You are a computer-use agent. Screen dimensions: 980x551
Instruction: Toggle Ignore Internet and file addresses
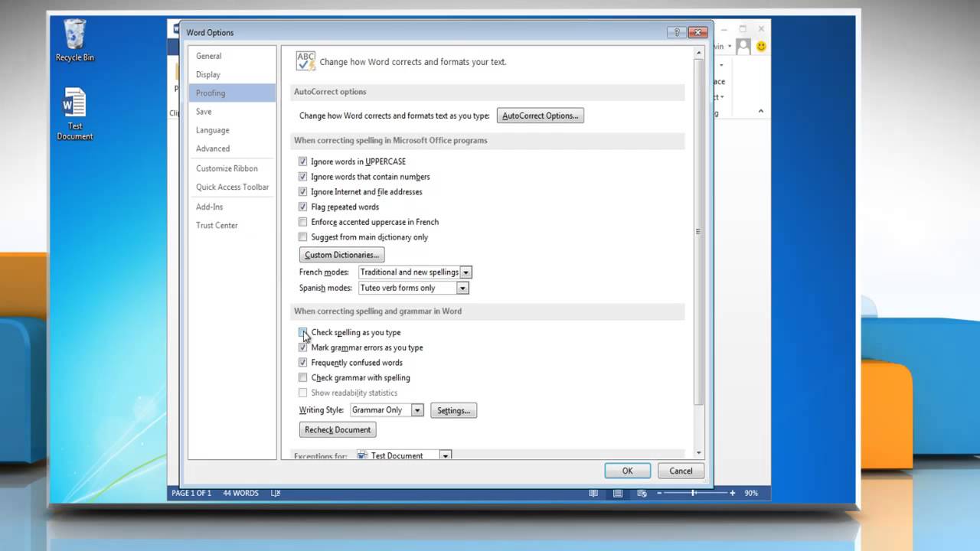[x=303, y=192]
